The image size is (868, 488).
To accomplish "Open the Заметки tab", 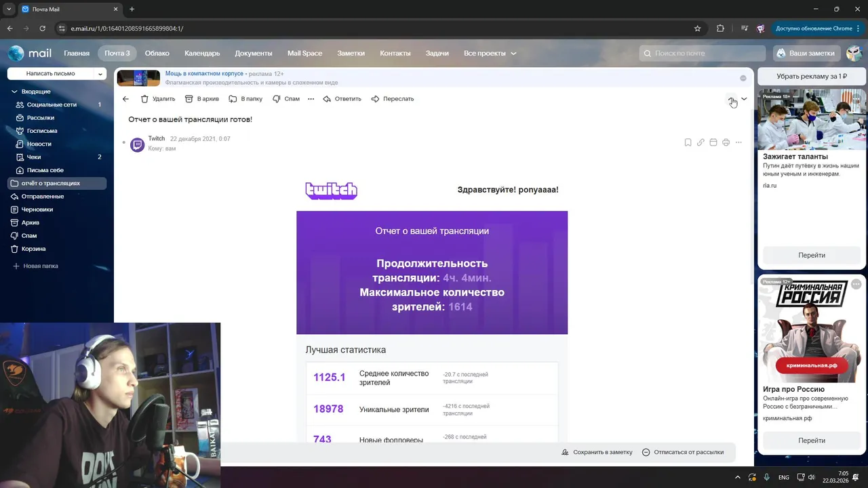I will [351, 54].
